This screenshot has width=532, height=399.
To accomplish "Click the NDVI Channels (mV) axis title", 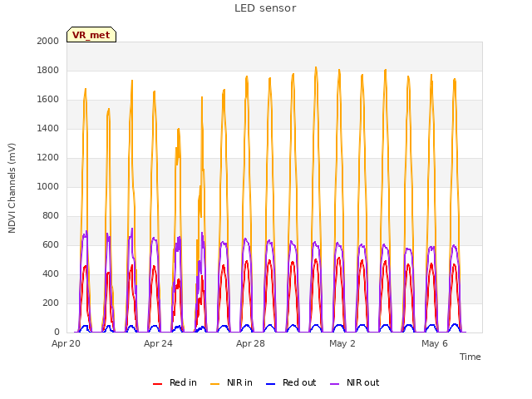I will point(12,188).
